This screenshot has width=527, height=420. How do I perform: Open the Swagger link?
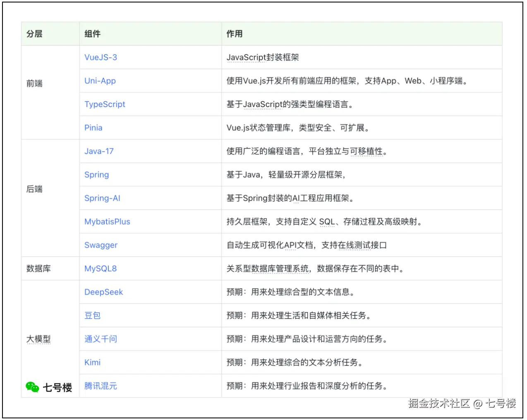click(x=101, y=245)
